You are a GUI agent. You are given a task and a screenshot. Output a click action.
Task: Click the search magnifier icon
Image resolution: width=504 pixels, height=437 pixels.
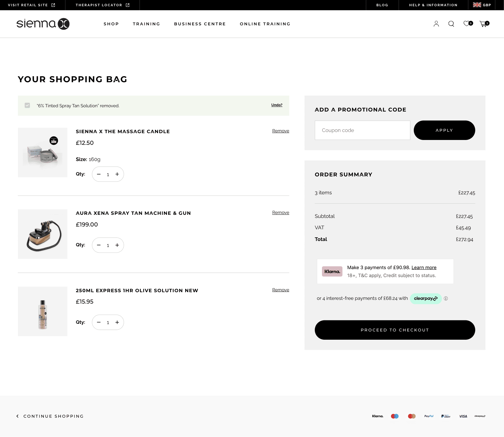451,24
